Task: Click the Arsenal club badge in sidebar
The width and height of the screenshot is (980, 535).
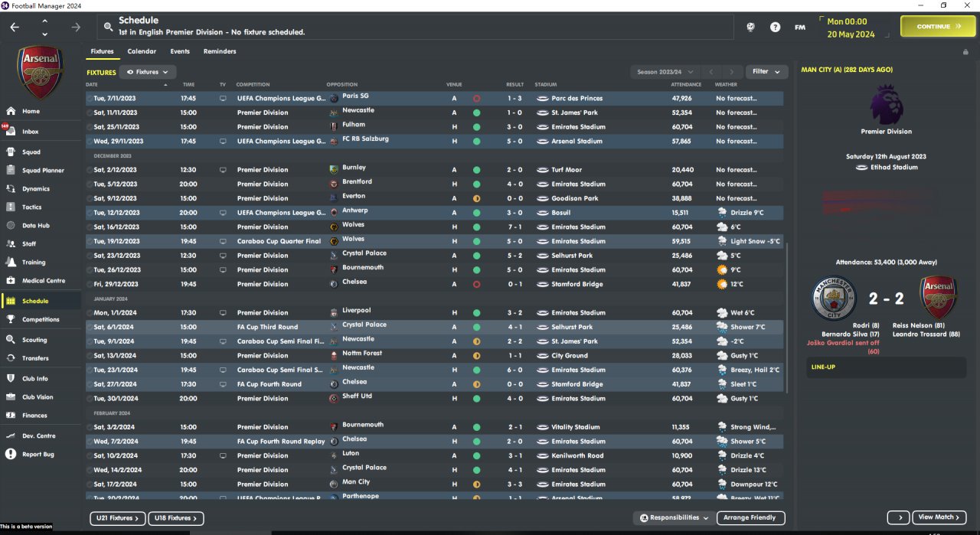Action: [x=41, y=70]
